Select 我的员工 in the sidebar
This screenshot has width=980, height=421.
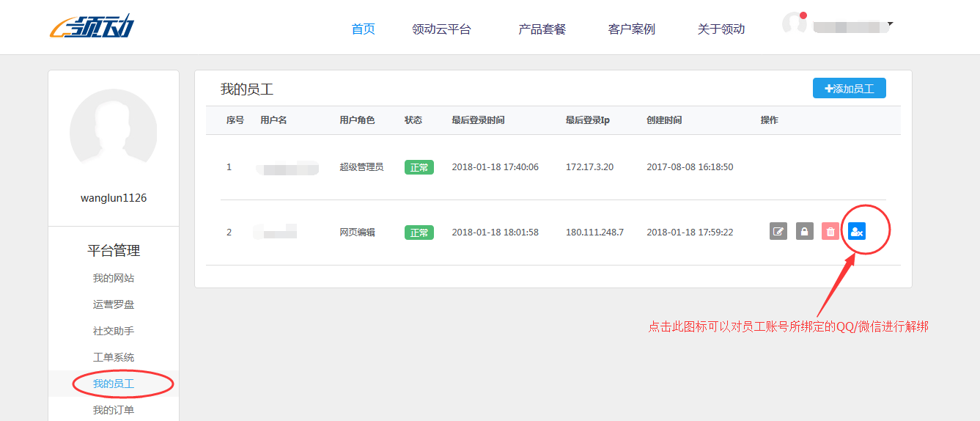tap(114, 384)
